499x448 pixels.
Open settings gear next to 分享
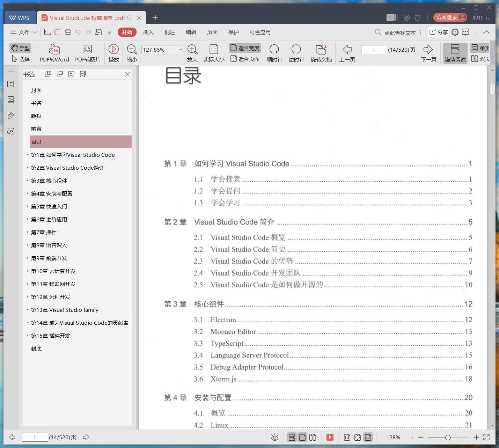click(x=455, y=32)
